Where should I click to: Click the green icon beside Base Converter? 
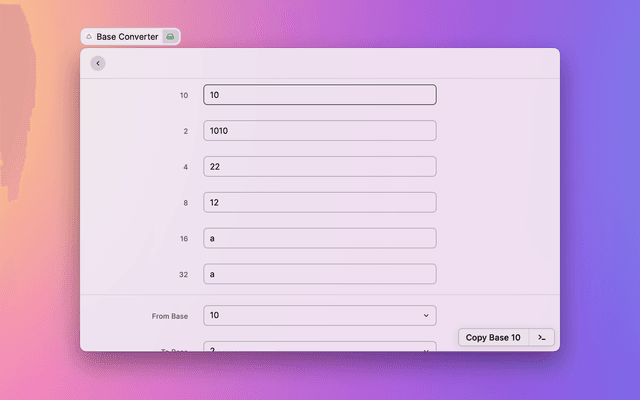pyautogui.click(x=171, y=37)
